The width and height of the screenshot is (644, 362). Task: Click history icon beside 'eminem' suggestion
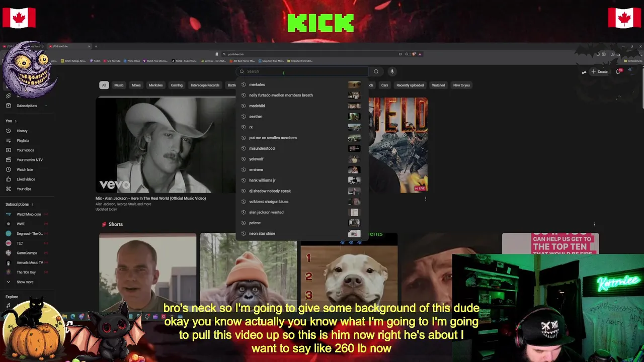(x=244, y=169)
